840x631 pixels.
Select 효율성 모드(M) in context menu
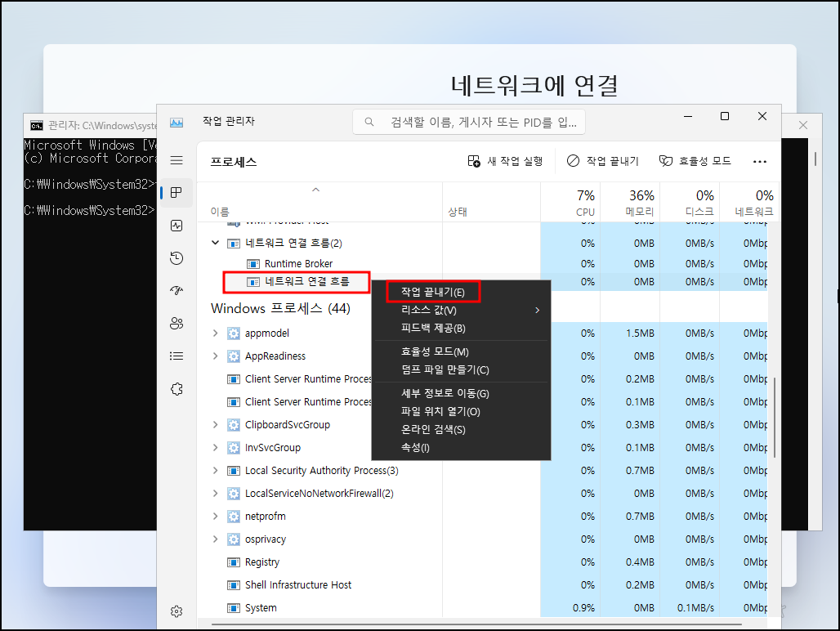point(461,352)
